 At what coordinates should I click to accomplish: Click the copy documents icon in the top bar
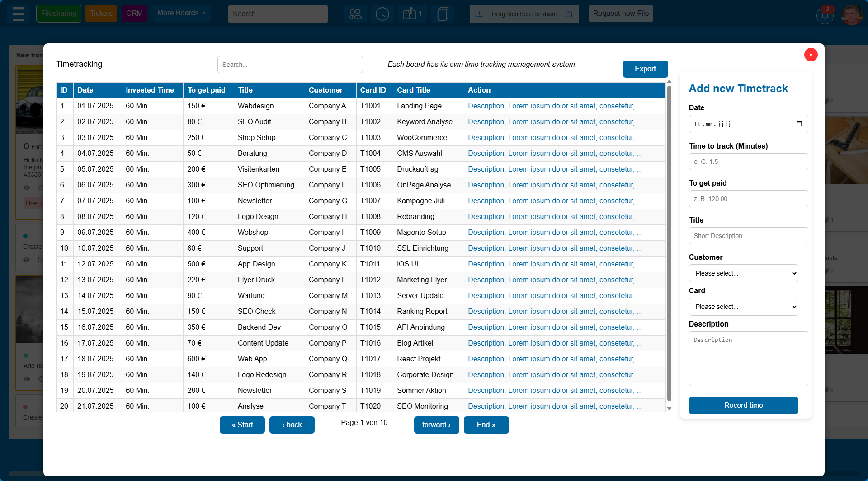442,14
